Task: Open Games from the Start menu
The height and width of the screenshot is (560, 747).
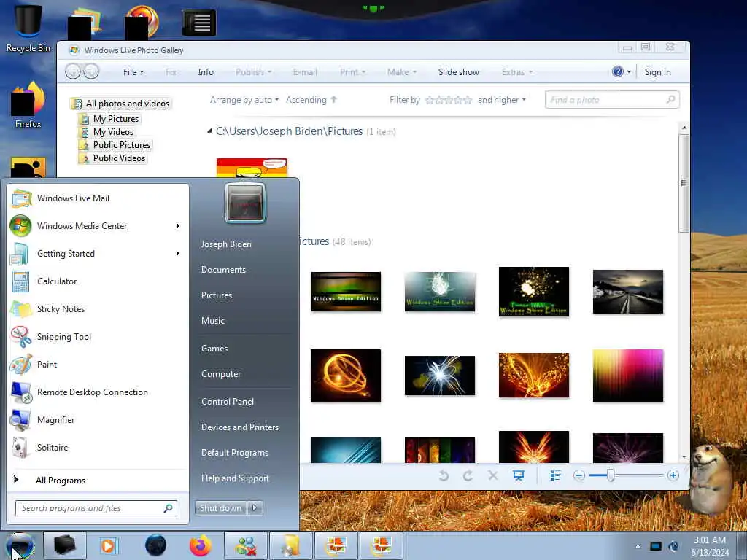Action: click(214, 348)
